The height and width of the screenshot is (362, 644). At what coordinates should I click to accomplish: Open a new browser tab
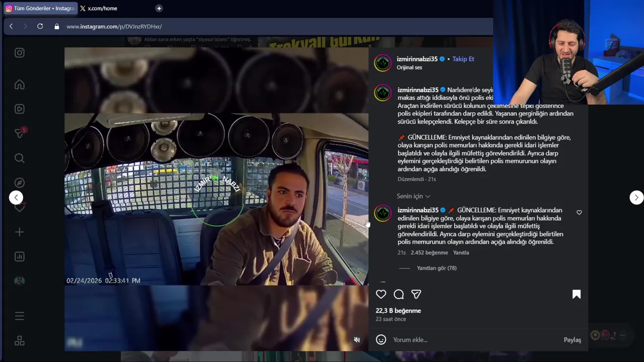159,9
